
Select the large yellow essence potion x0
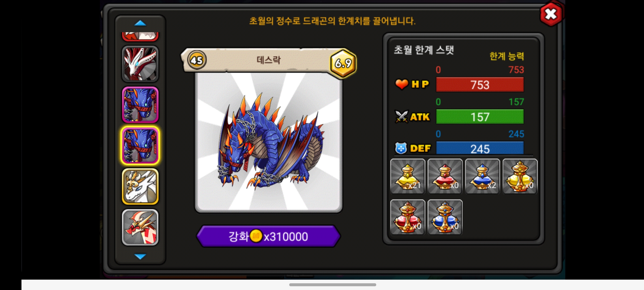click(x=520, y=176)
